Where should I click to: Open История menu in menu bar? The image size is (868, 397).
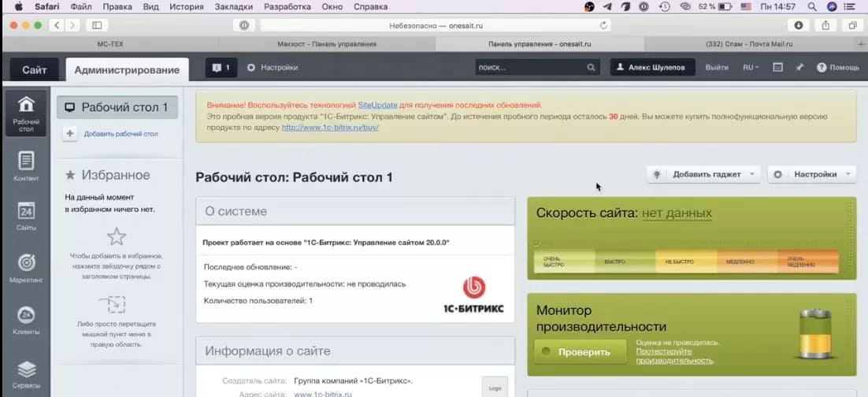coord(187,6)
